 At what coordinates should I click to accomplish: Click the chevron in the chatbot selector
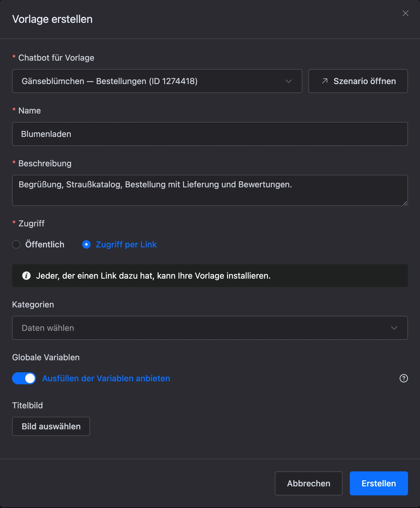pyautogui.click(x=288, y=81)
